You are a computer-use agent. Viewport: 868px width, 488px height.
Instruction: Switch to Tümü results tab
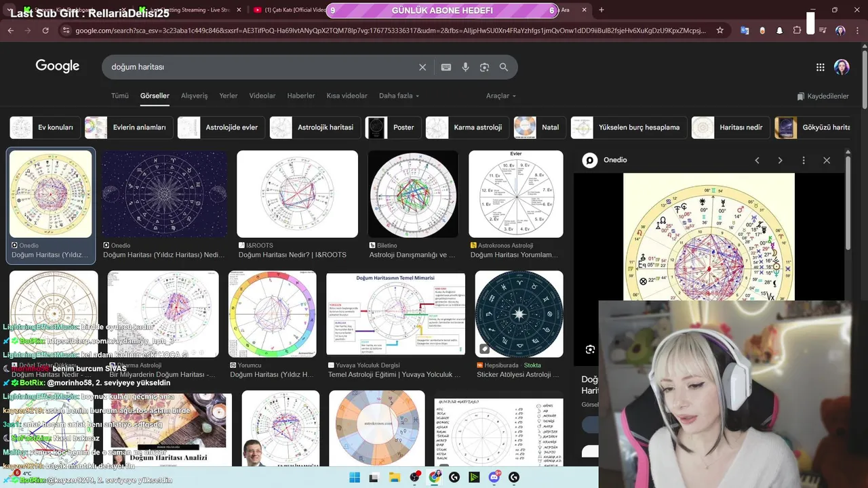(x=119, y=96)
